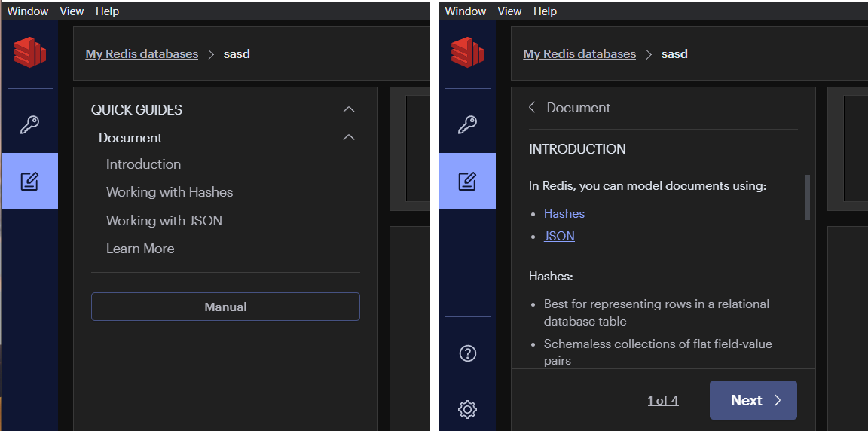Click the Document back header label
Viewport: 868px width, 431px height.
[579, 107]
